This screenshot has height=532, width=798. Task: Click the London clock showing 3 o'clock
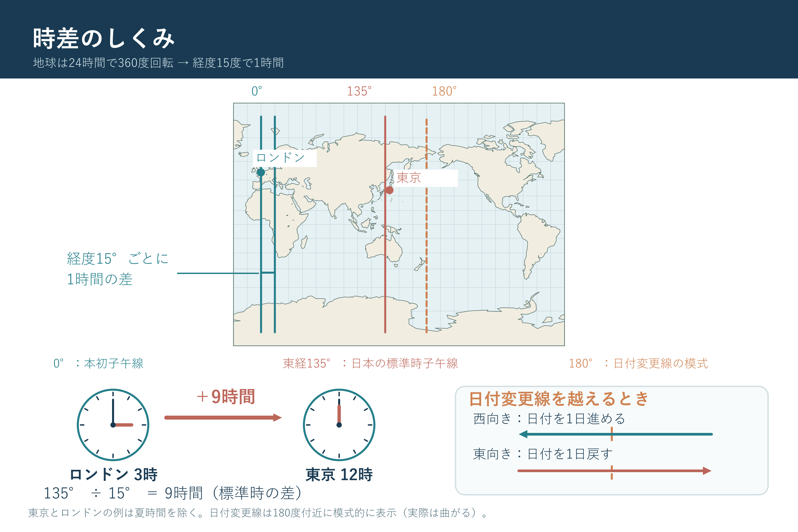pyautogui.click(x=113, y=425)
